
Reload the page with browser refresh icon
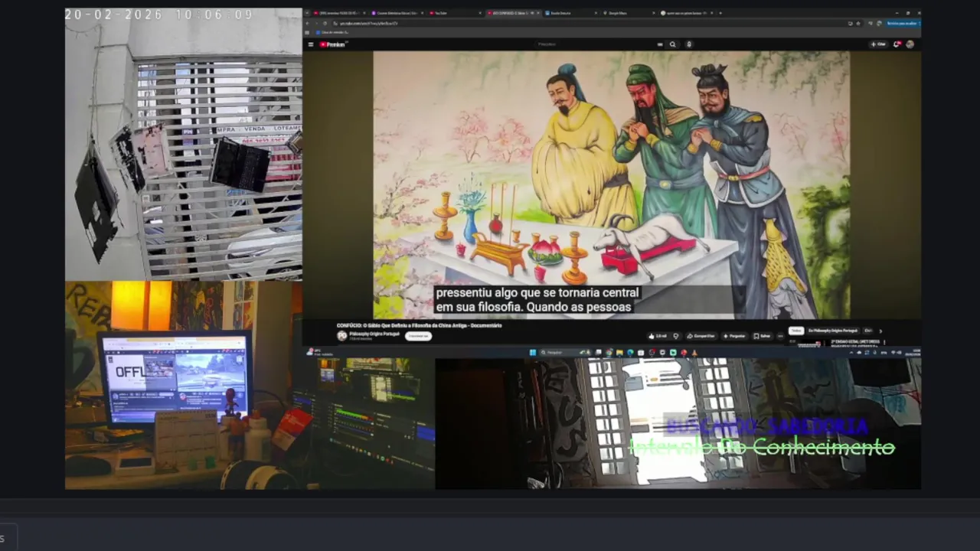325,23
